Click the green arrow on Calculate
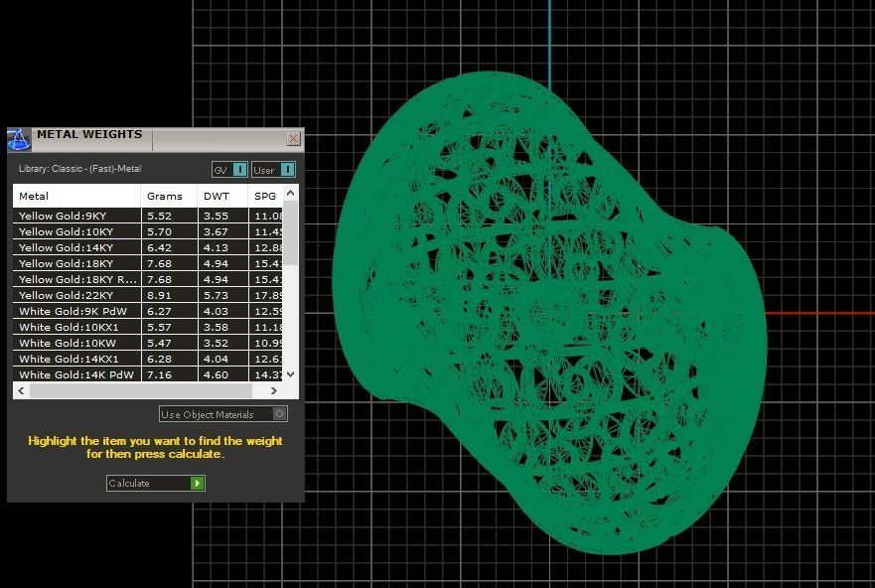875x588 pixels. pos(197,483)
